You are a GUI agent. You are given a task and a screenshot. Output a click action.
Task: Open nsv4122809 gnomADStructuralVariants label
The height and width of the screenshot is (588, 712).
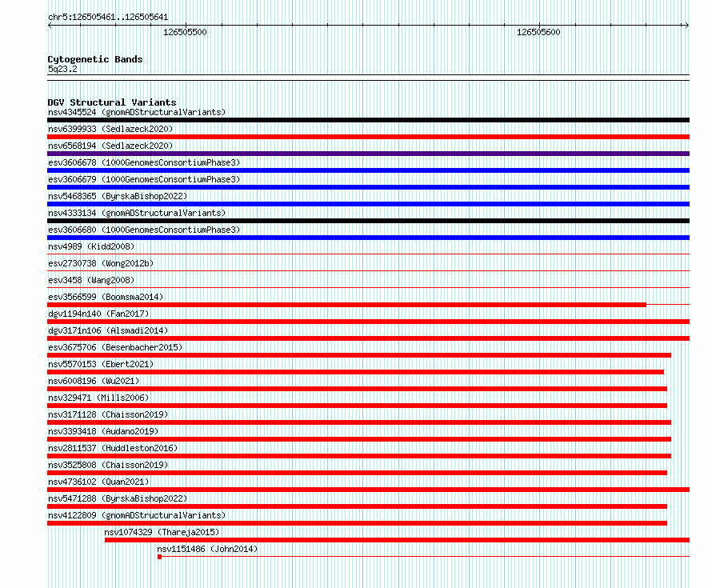tap(137, 515)
